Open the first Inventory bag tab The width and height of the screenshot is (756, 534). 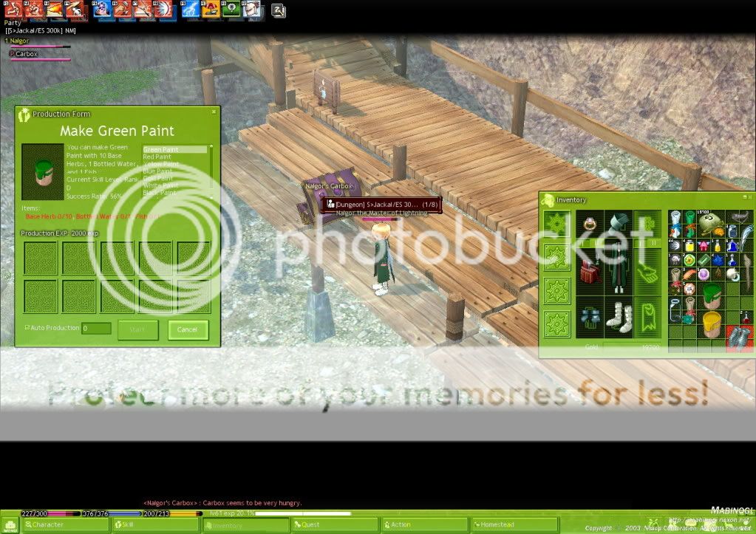(x=557, y=224)
